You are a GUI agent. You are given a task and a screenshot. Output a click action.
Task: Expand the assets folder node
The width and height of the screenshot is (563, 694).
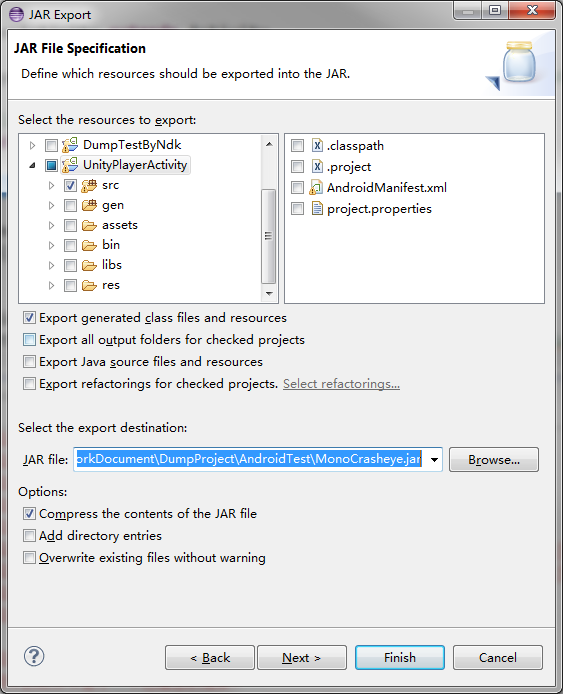point(51,225)
